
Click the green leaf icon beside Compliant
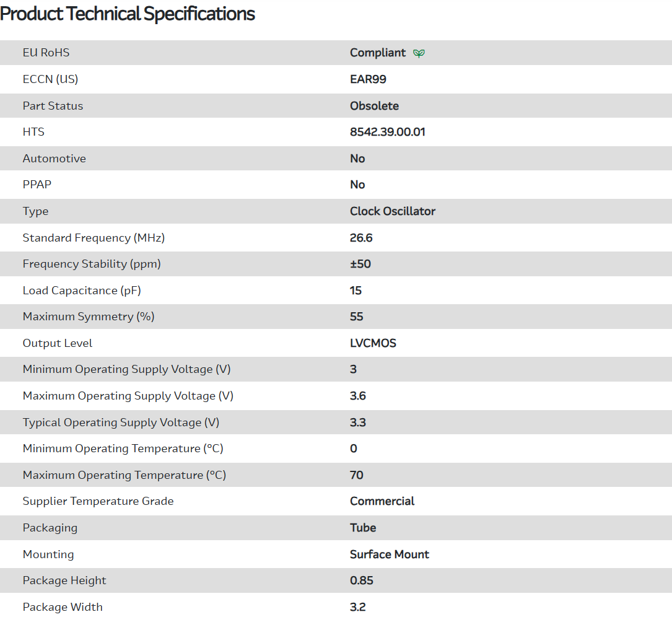(419, 53)
